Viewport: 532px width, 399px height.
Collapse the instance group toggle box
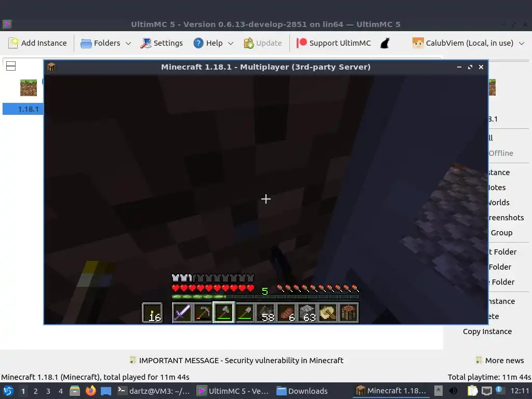[11, 66]
